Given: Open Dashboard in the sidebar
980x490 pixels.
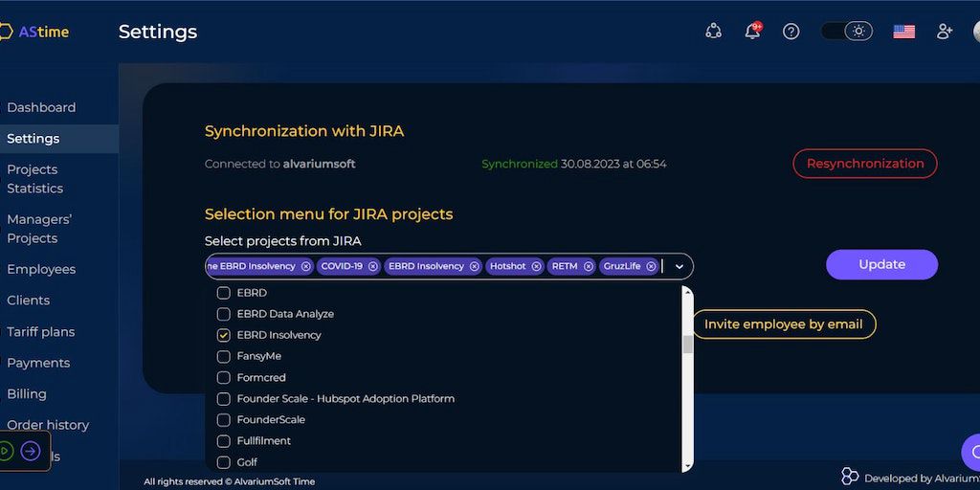Looking at the screenshot, I should tap(41, 107).
